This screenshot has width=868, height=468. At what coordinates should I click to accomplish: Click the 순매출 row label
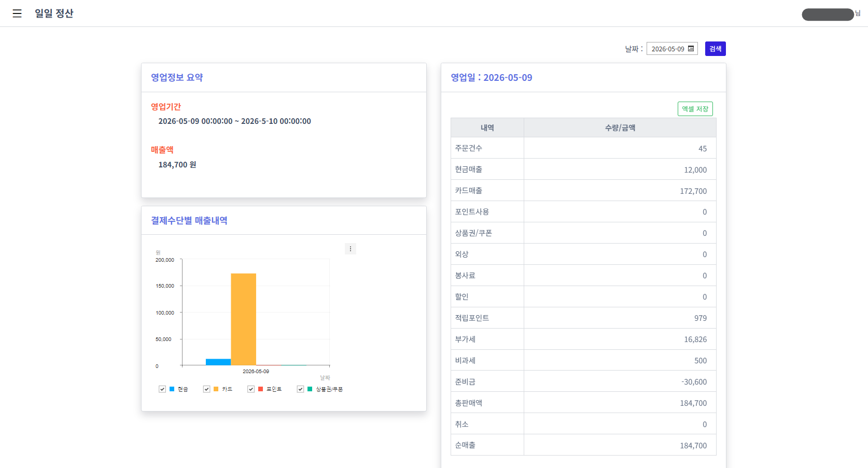tap(465, 445)
